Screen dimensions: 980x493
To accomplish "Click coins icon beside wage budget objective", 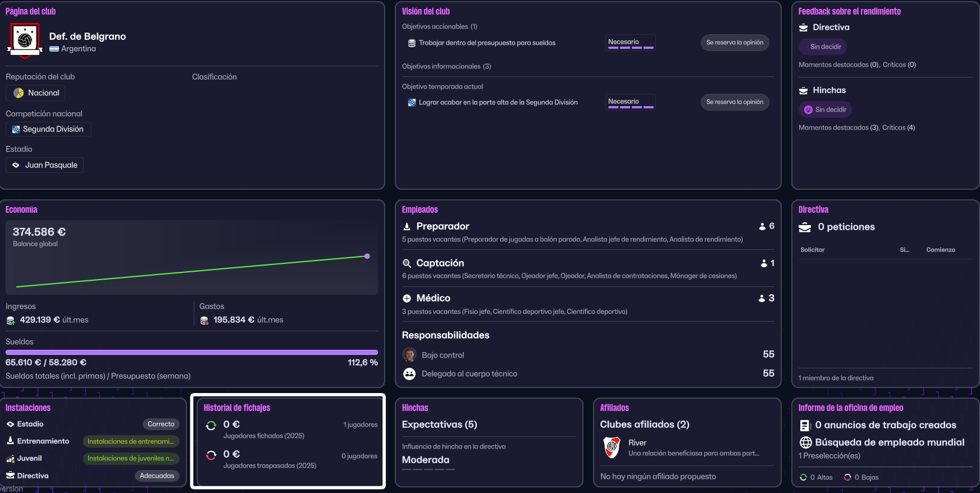I will click(x=412, y=43).
